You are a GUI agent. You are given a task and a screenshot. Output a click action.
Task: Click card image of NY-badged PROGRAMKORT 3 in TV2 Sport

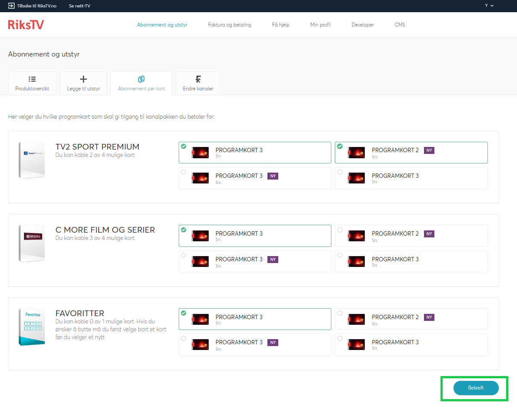pyautogui.click(x=200, y=178)
